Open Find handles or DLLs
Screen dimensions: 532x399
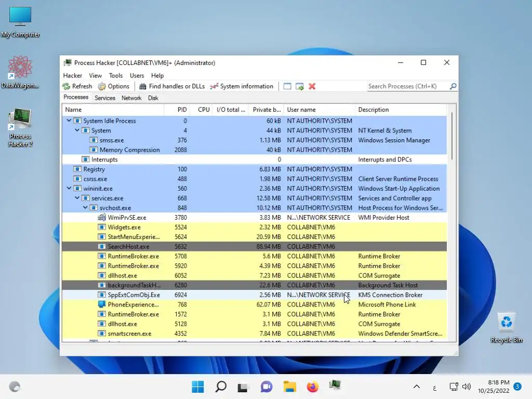172,86
